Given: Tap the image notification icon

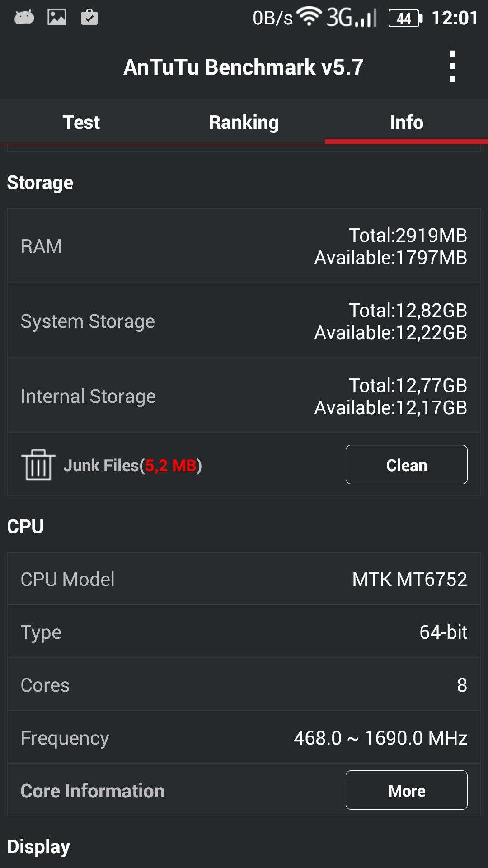Looking at the screenshot, I should (x=57, y=17).
